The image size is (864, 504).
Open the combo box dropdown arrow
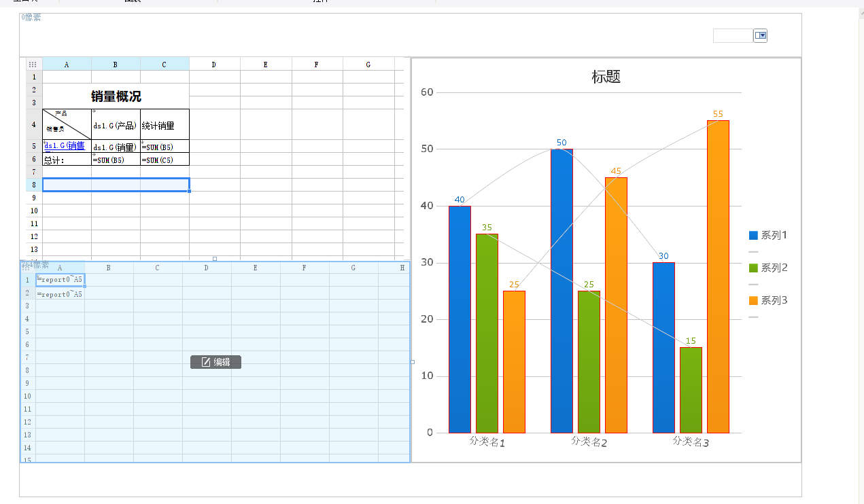[760, 35]
